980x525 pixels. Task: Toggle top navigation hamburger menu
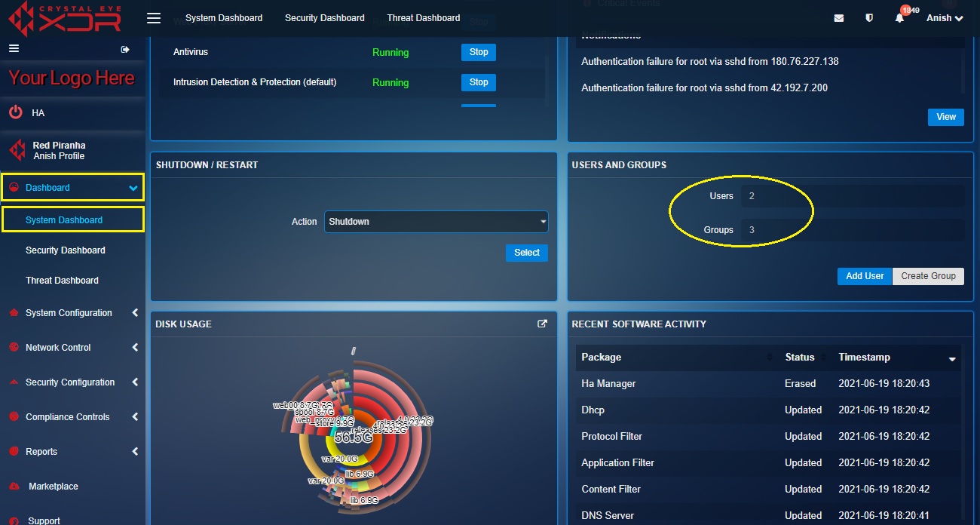(x=154, y=18)
